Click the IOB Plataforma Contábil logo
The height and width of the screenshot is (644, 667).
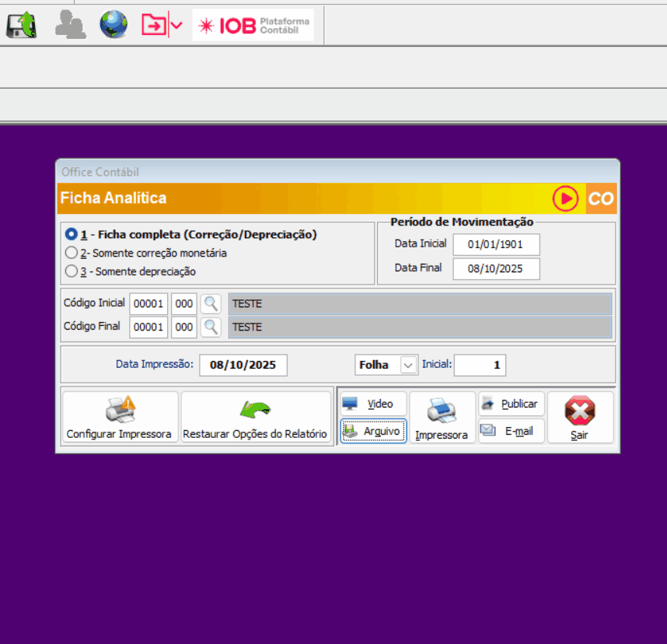[x=253, y=25]
